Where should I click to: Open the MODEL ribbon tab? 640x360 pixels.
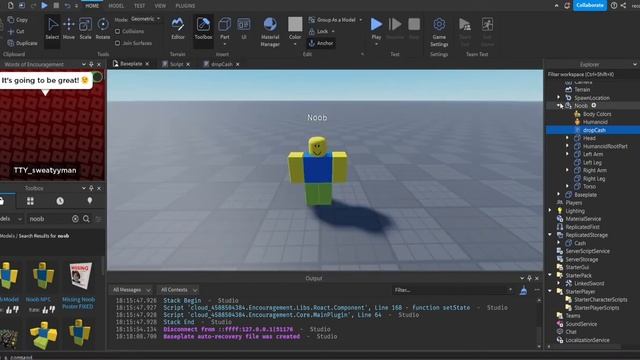click(x=116, y=6)
